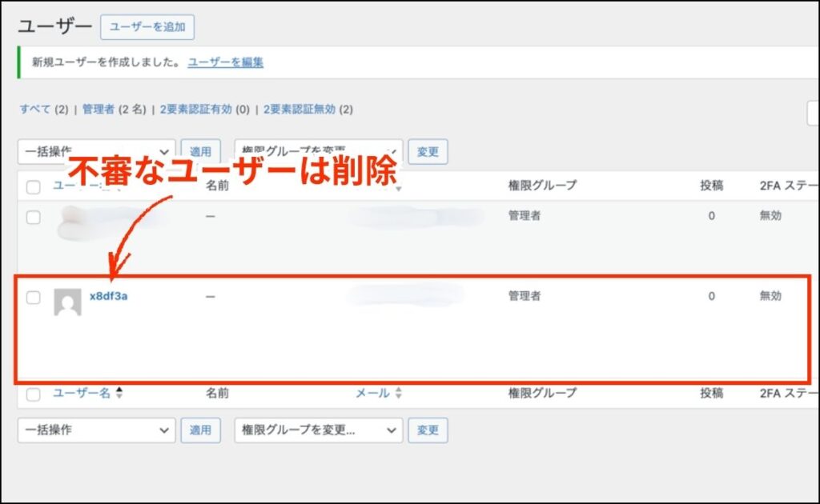Show 2要素認証無効 users

(x=299, y=109)
